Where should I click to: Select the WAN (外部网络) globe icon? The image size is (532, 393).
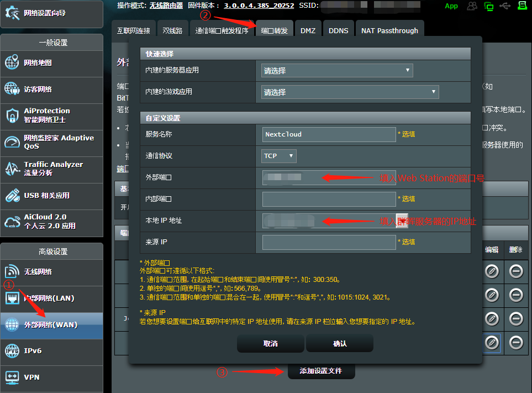[x=12, y=324]
